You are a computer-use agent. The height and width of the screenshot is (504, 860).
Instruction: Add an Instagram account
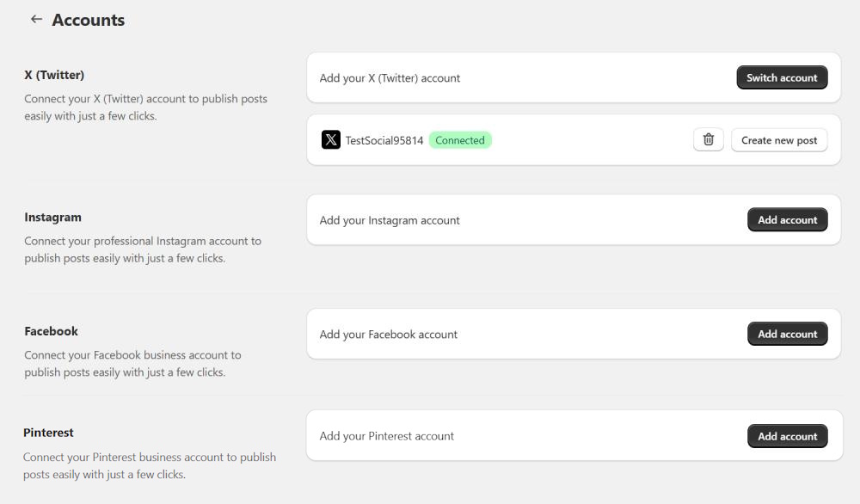[787, 220]
